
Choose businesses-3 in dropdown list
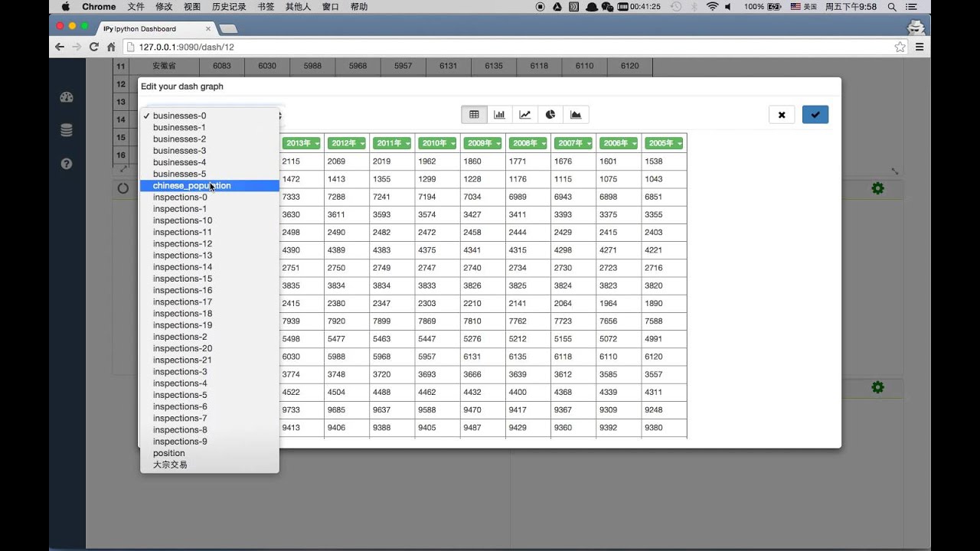tap(210, 151)
